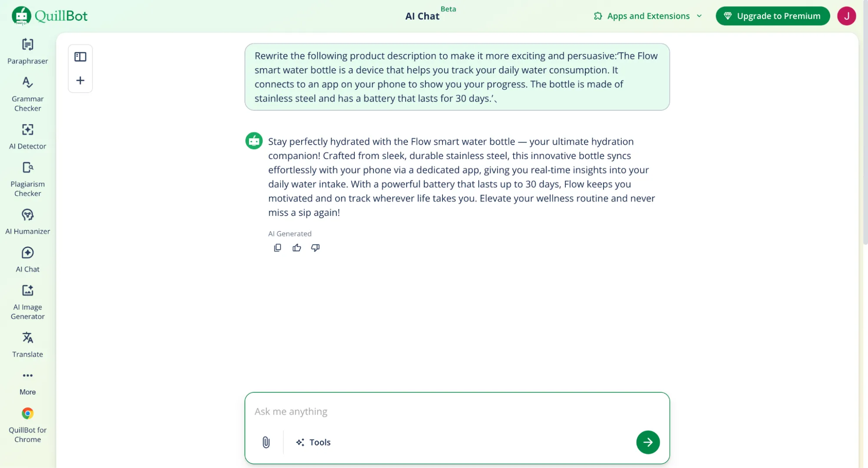Expand the More tools menu
The height and width of the screenshot is (468, 868).
(x=27, y=382)
